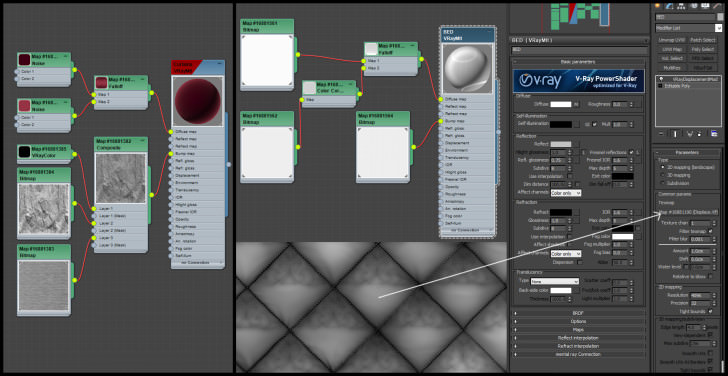
Task: Toggle Fresnel reflections checkbox
Action: [x=631, y=152]
